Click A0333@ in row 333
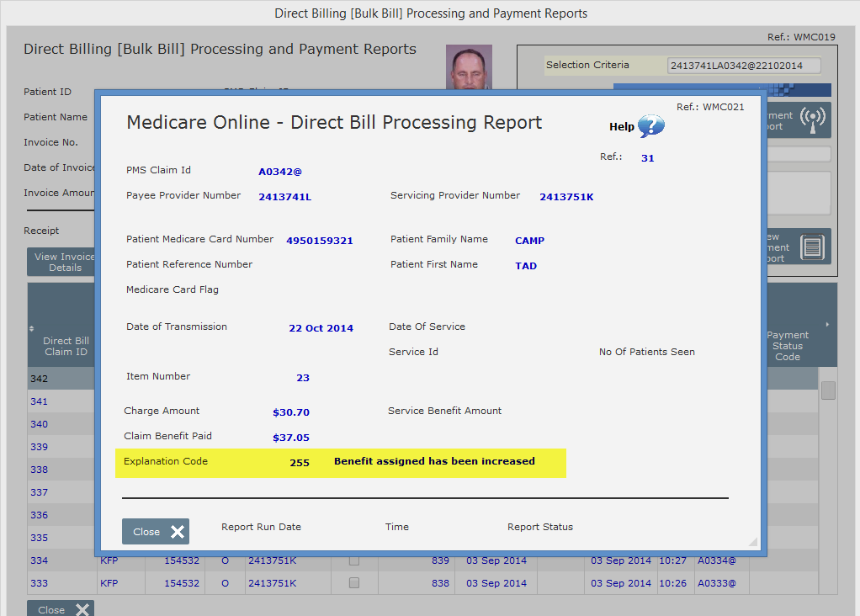860x616 pixels. pyautogui.click(x=716, y=583)
